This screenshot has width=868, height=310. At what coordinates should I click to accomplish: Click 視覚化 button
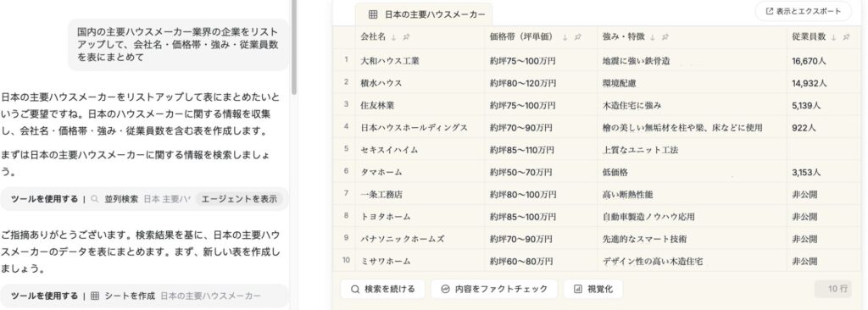point(593,289)
